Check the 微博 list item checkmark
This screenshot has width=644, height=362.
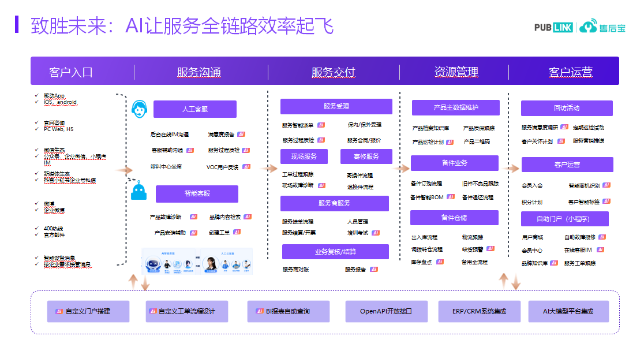(x=37, y=203)
